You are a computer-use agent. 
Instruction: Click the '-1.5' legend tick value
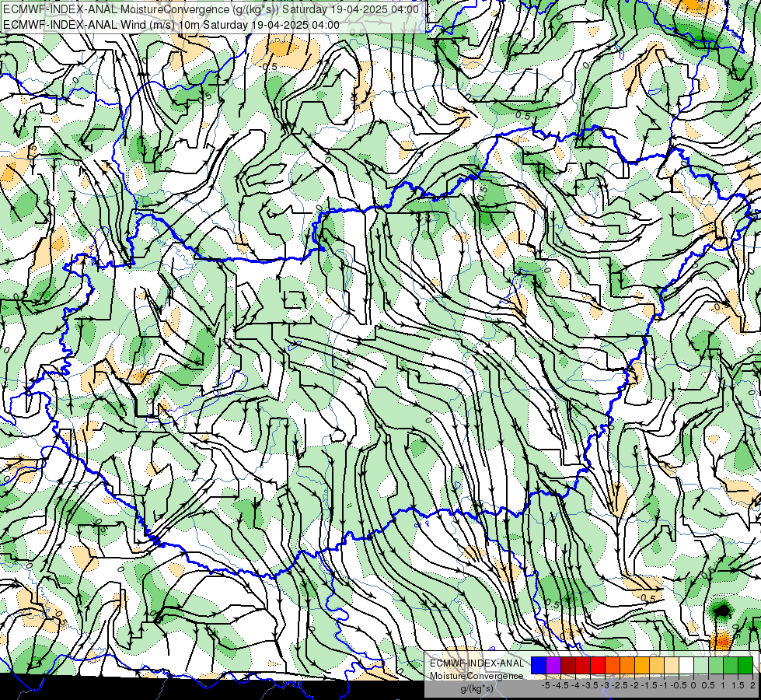649,685
